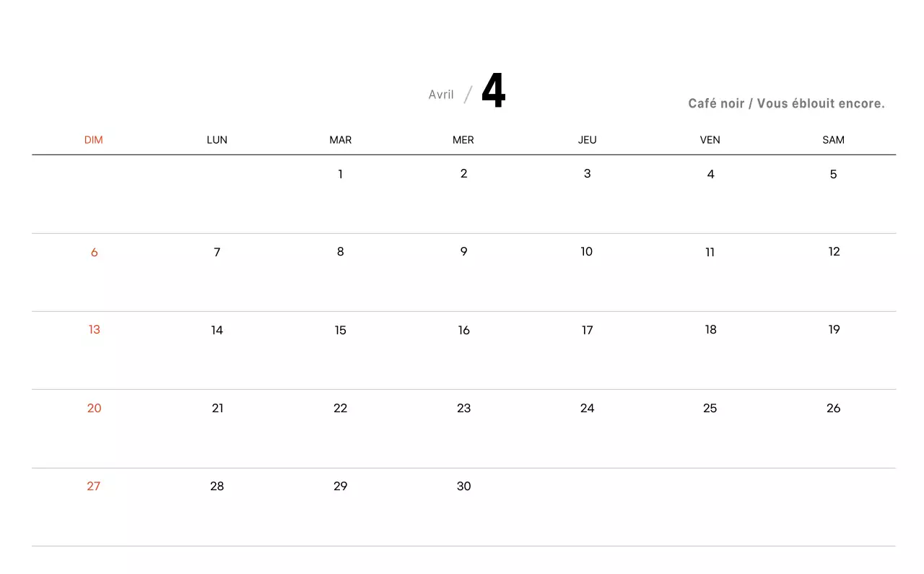924x574 pixels.
Task: Click the date 1 cell
Action: [340, 174]
